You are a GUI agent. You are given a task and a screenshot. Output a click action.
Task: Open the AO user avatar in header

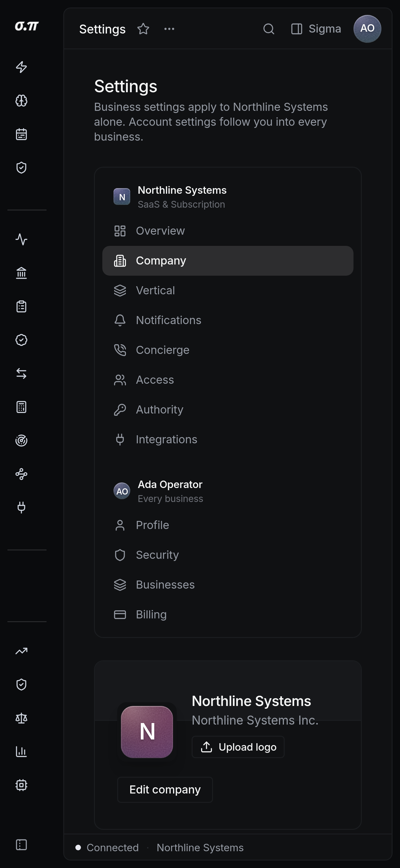tap(367, 29)
